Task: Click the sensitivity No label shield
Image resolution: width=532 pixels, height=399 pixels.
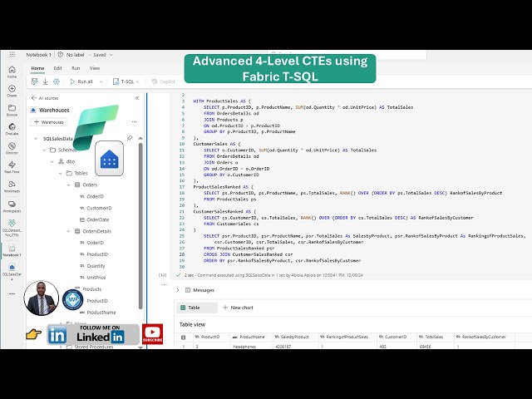Action: (61, 54)
